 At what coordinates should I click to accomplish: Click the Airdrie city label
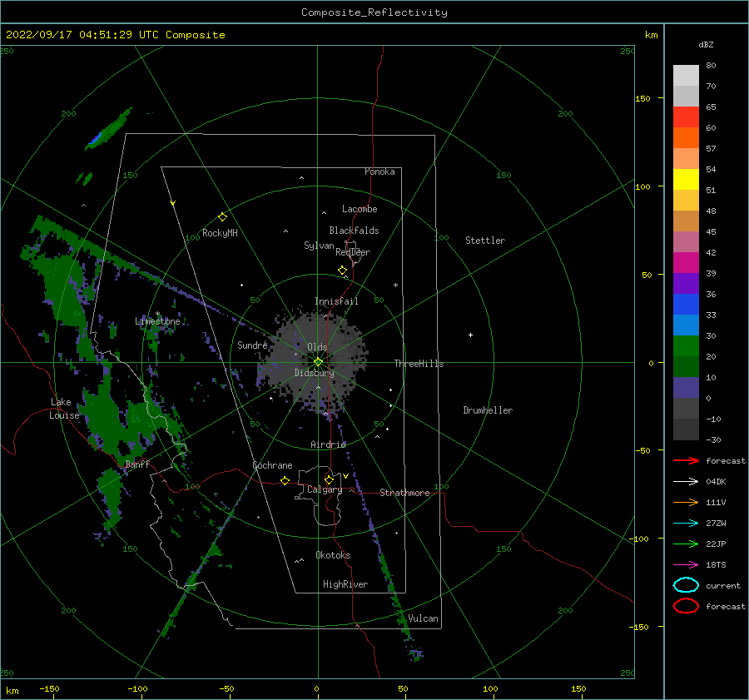(x=328, y=444)
